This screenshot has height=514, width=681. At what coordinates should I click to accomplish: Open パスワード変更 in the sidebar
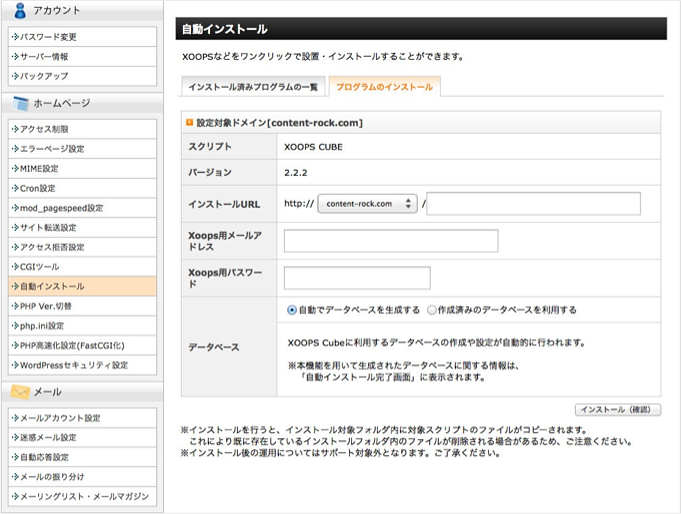click(83, 37)
